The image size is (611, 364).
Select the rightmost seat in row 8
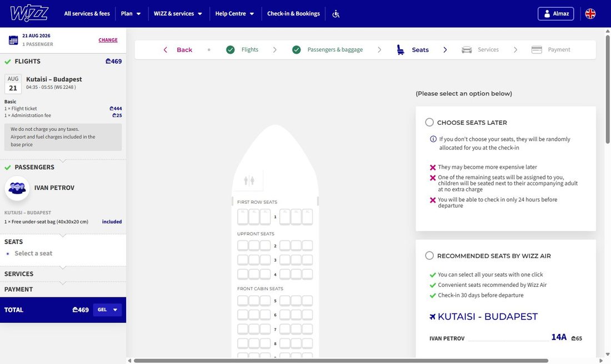coord(308,343)
